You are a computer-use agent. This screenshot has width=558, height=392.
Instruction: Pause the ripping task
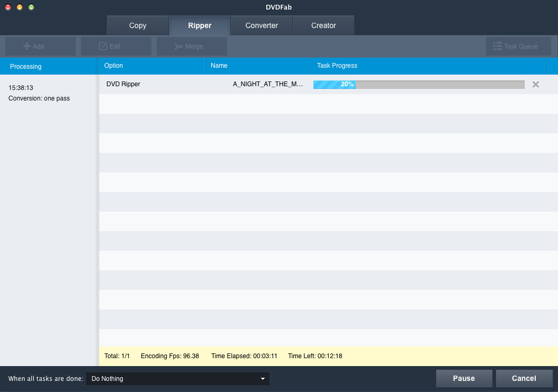tap(464, 378)
